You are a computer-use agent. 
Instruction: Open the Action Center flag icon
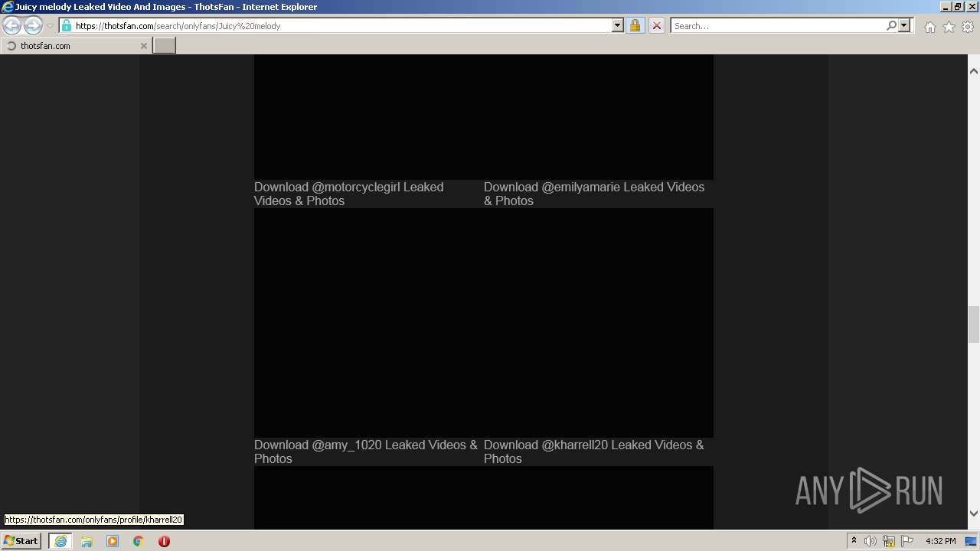coord(907,541)
